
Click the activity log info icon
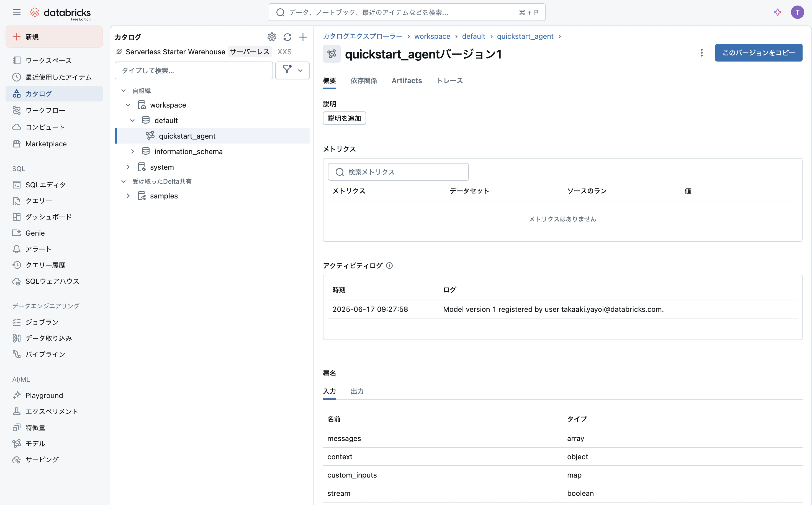(x=389, y=266)
